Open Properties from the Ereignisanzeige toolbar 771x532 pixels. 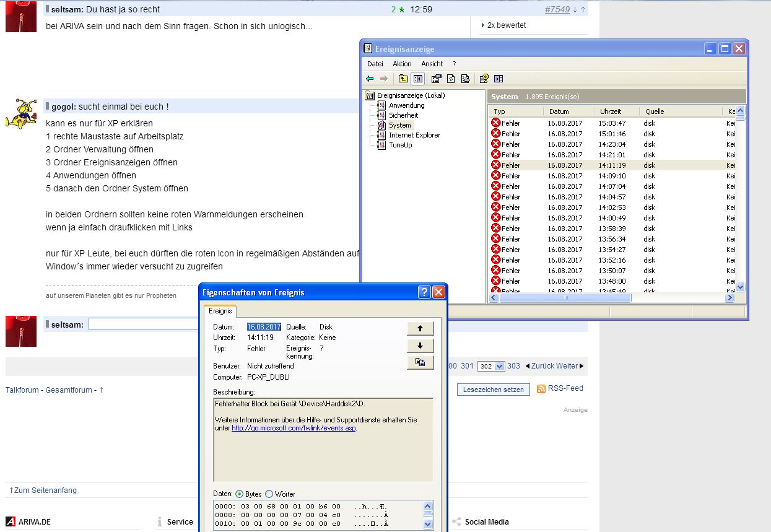(x=437, y=79)
